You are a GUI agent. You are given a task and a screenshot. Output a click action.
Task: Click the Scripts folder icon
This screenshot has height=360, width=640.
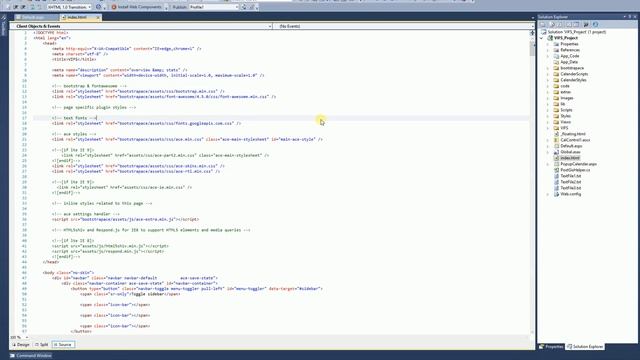point(556,110)
